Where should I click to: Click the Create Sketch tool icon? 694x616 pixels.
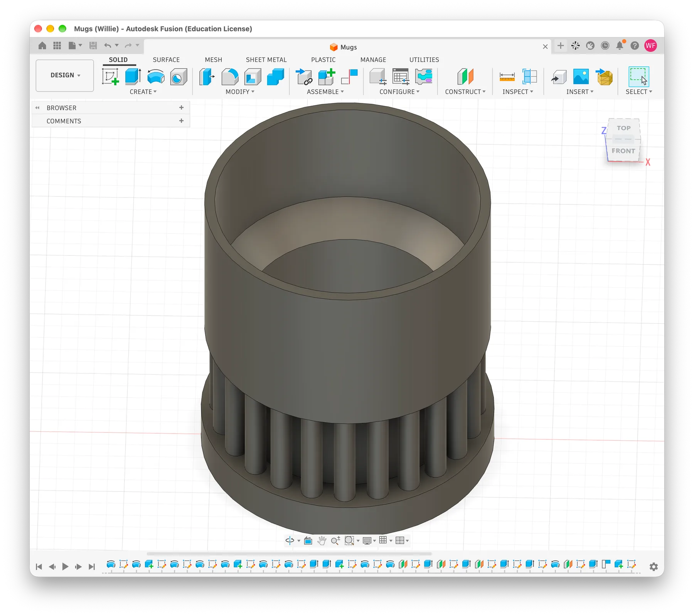click(x=110, y=76)
